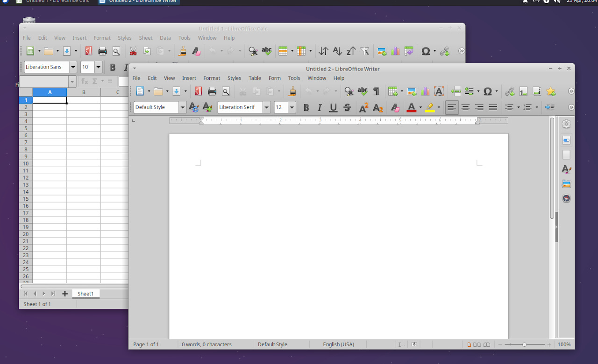Image resolution: width=598 pixels, height=364 pixels.
Task: Expand the Writer highlighting color dropdown arrow
Action: tap(439, 108)
